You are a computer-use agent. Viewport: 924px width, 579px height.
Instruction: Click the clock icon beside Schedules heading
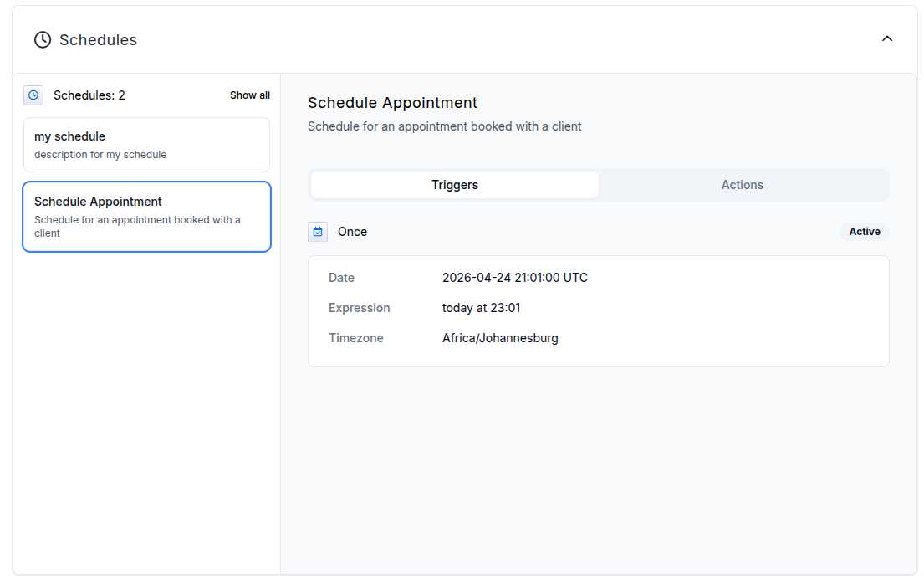click(42, 39)
